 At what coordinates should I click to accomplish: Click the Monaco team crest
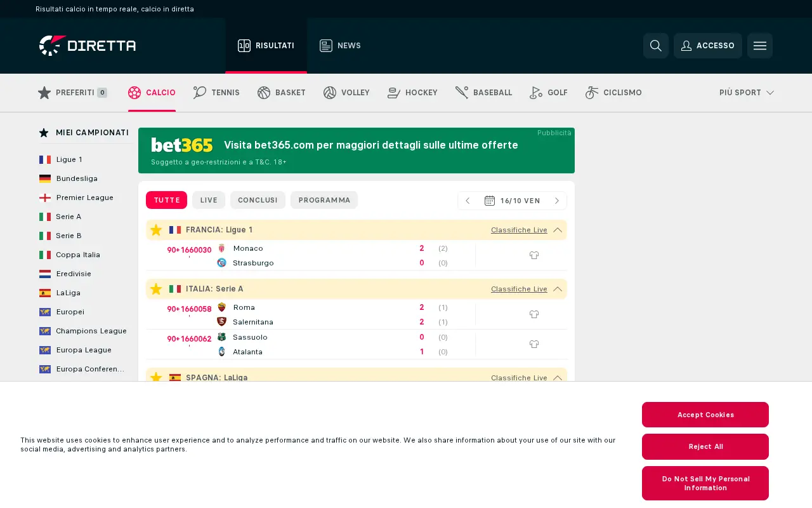pos(222,248)
